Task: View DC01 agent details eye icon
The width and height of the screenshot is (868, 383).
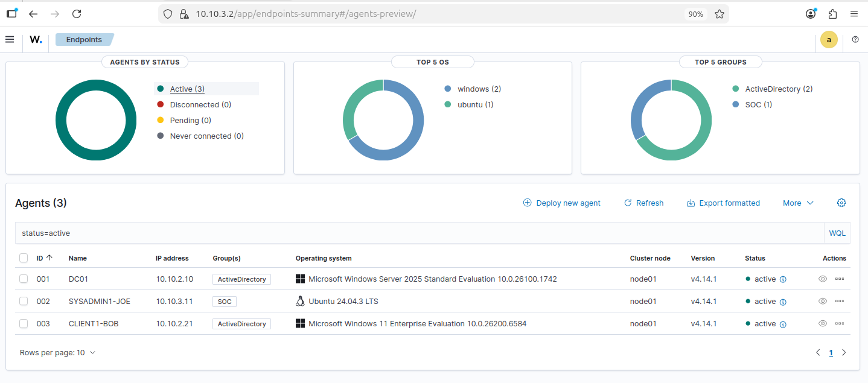Action: [822, 279]
